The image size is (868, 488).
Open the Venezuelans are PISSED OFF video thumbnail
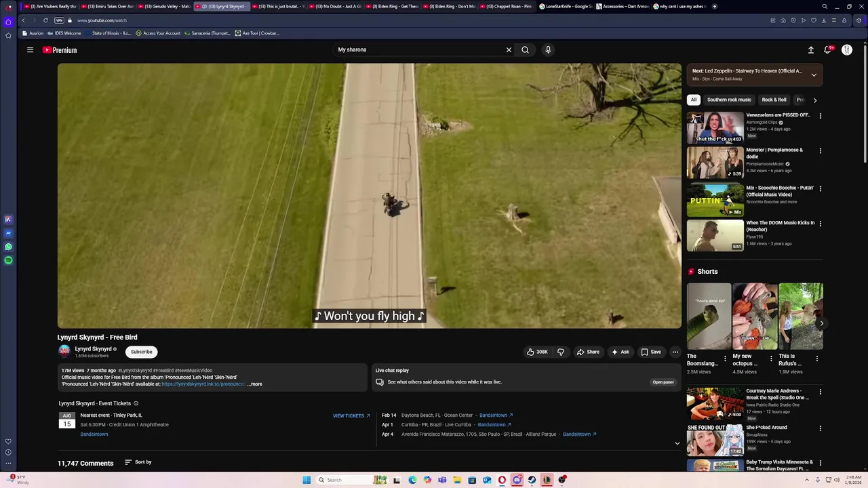(715, 127)
